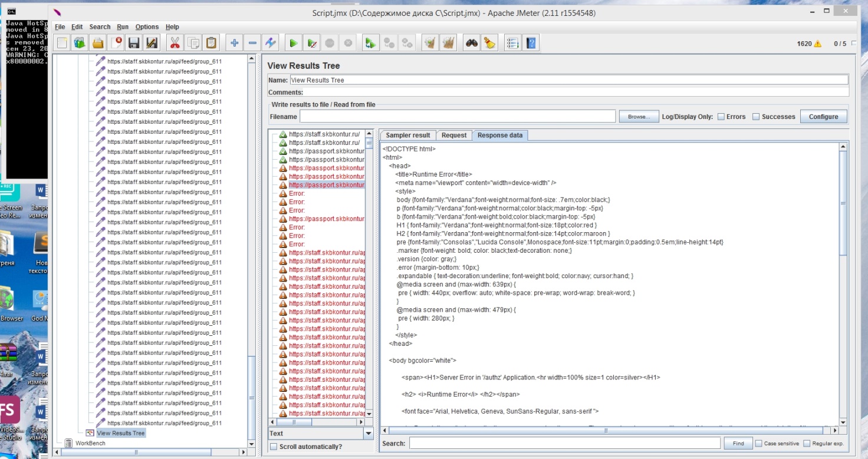The height and width of the screenshot is (459, 868).
Task: Open the File menu
Action: (x=60, y=27)
